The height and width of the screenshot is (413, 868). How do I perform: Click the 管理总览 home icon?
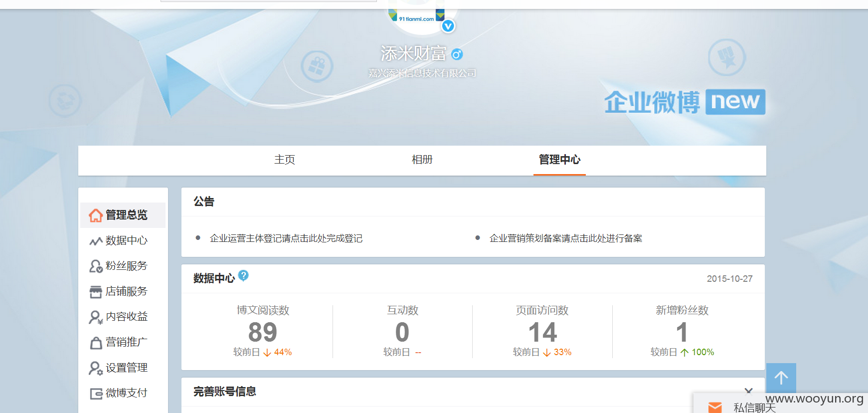96,215
